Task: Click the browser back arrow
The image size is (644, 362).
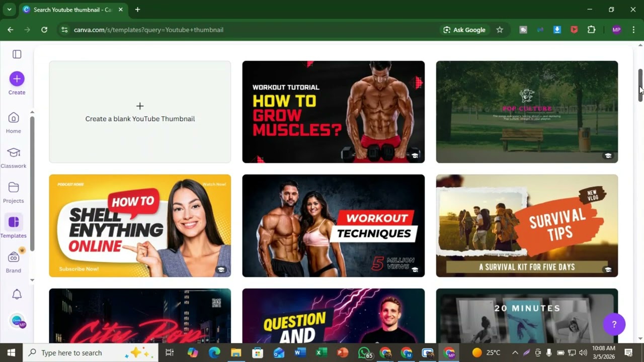Action: pyautogui.click(x=11, y=30)
